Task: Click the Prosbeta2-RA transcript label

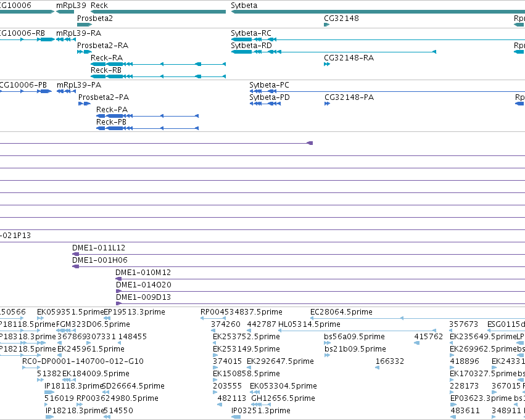Action: pyautogui.click(x=103, y=45)
